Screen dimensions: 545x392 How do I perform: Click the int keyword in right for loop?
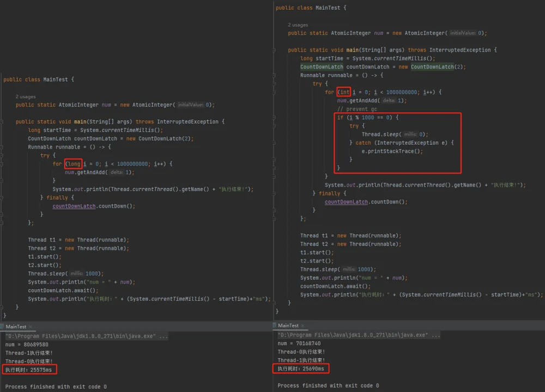click(x=344, y=93)
